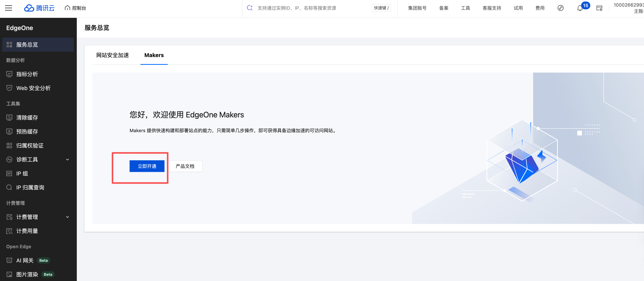This screenshot has width=644, height=281.
Task: Open IP 归属查询 in the sidebar
Action: (38, 187)
